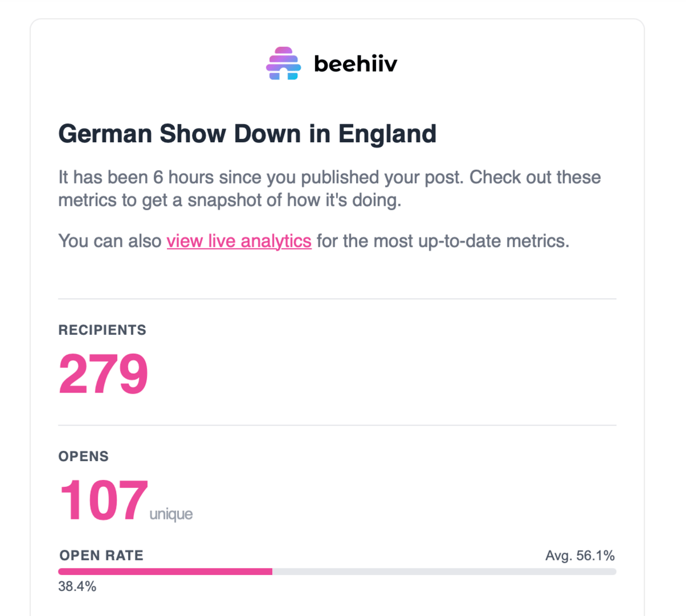Click the divider line above RECIPIENTS
Screen dimensions: 686x616
(337, 299)
